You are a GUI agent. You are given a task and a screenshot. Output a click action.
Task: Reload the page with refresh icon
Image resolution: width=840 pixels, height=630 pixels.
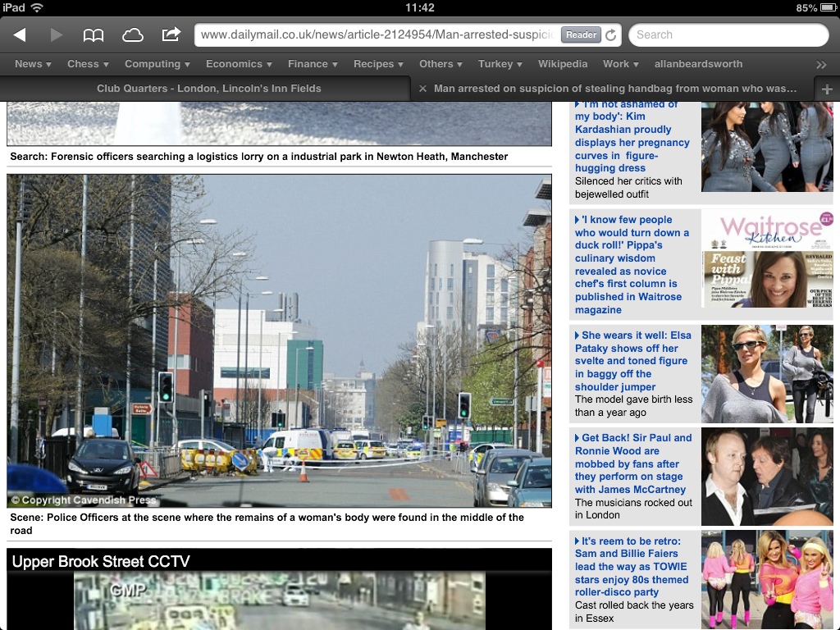[x=610, y=35]
